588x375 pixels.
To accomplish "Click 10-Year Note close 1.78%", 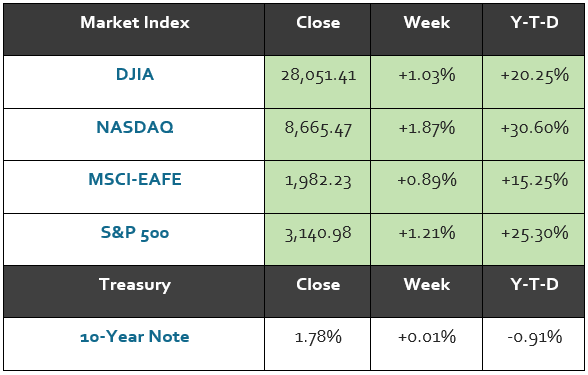I will (x=318, y=337).
